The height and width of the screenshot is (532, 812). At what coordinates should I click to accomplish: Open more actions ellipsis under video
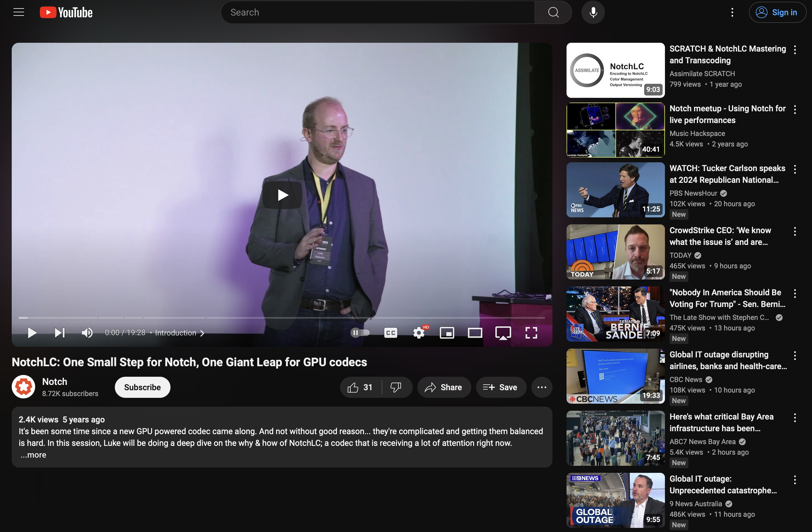coord(541,387)
